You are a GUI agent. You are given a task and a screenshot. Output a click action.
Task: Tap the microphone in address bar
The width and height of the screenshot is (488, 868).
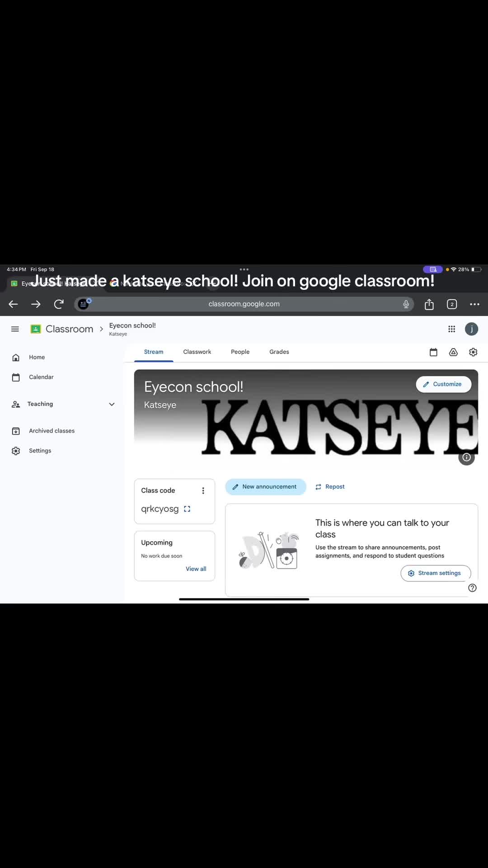point(406,304)
